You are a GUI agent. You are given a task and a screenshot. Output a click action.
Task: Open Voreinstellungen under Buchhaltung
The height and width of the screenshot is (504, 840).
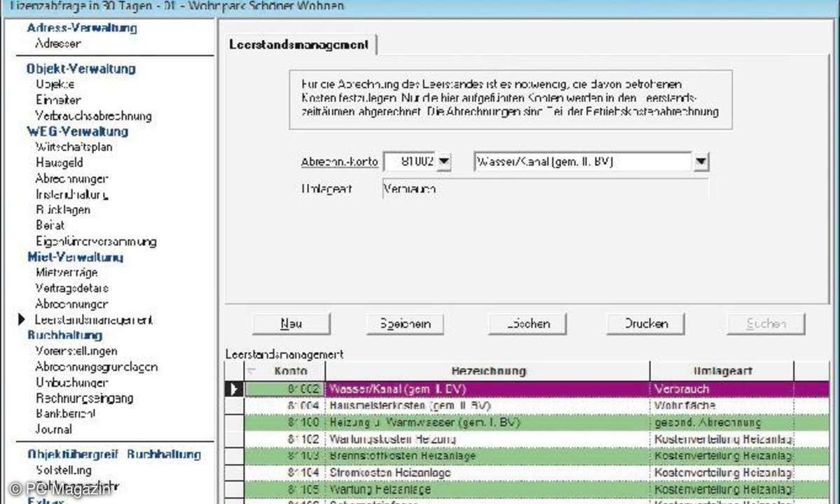pos(76,351)
